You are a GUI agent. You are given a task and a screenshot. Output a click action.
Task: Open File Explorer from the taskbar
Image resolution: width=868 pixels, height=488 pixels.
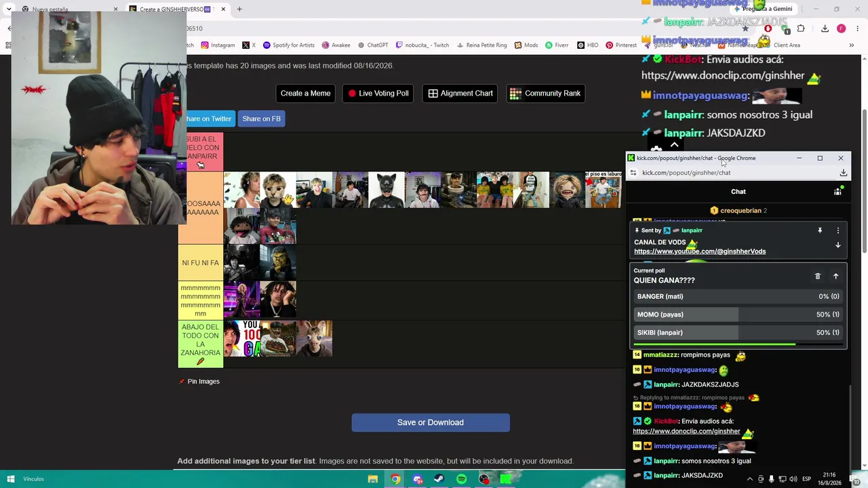[373, 479]
